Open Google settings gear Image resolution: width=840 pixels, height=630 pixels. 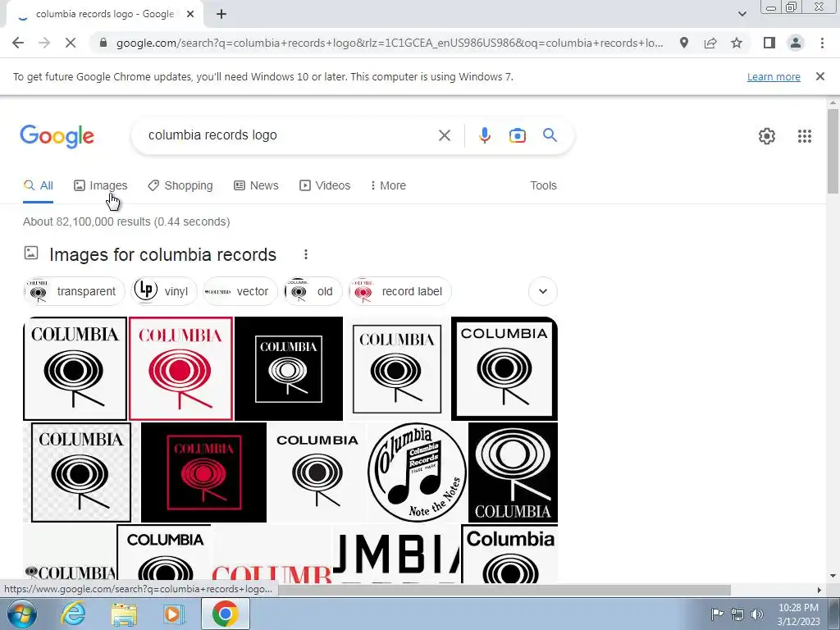tap(767, 136)
